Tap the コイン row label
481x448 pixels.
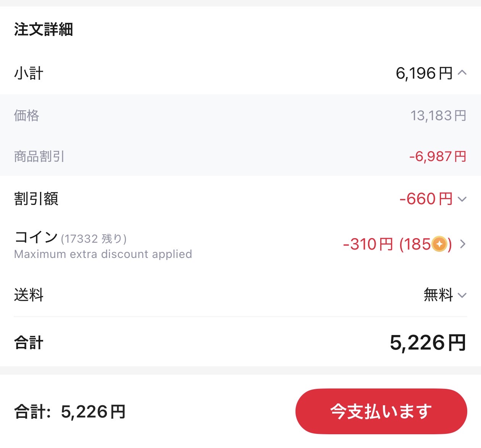pos(36,237)
